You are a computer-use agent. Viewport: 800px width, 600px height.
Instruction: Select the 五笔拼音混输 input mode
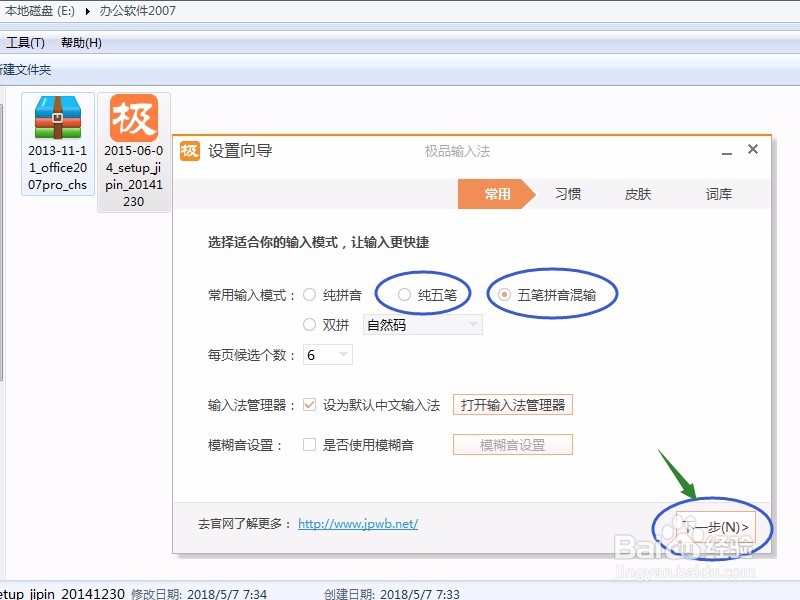504,294
